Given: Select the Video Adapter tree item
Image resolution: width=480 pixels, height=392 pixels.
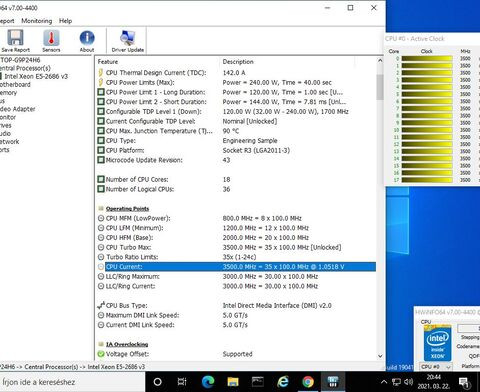Looking at the screenshot, I should coord(17,109).
